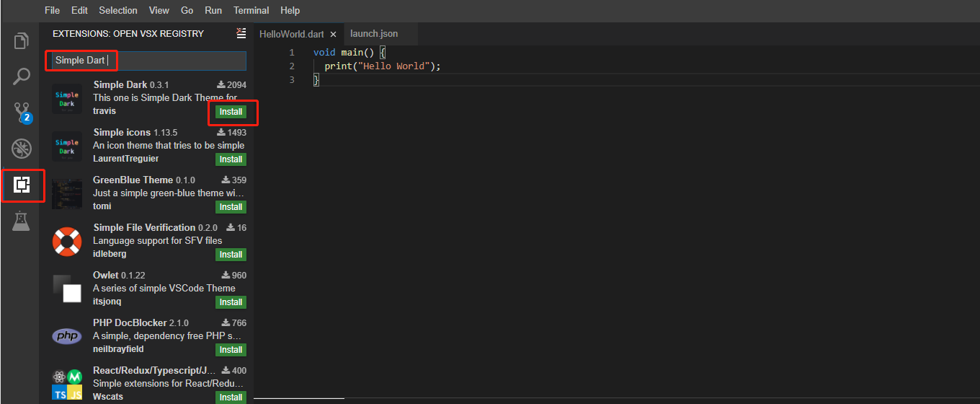
Task: Install the PHP DocBlocker extension
Action: pos(231,350)
